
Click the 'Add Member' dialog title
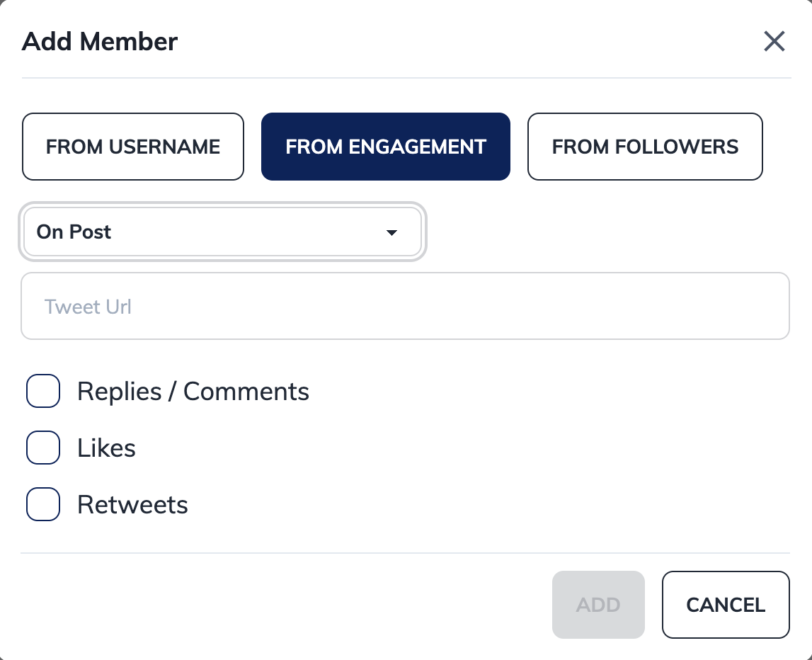pyautogui.click(x=100, y=42)
